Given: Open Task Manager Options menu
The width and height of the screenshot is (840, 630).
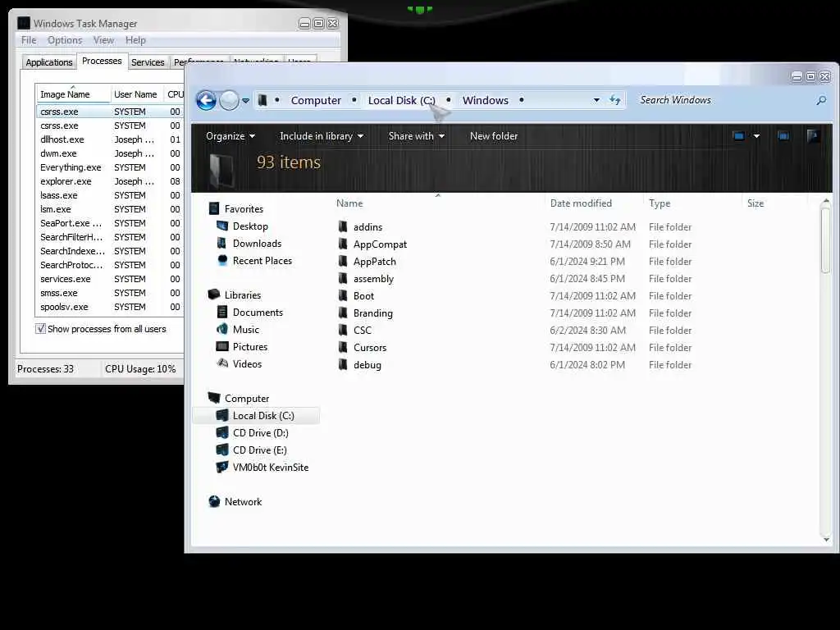Looking at the screenshot, I should [65, 40].
